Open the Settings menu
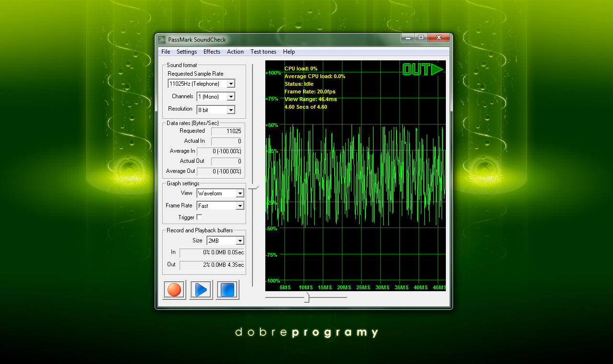The width and height of the screenshot is (613, 364). point(186,52)
